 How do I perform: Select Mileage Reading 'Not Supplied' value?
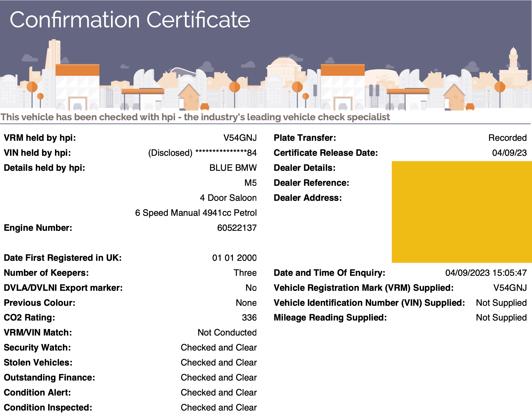(501, 318)
